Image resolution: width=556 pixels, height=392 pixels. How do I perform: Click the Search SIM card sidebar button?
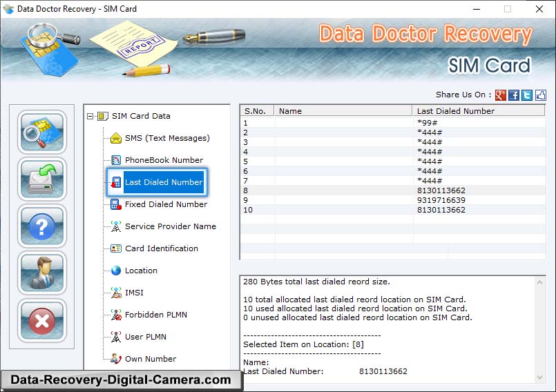pos(42,132)
